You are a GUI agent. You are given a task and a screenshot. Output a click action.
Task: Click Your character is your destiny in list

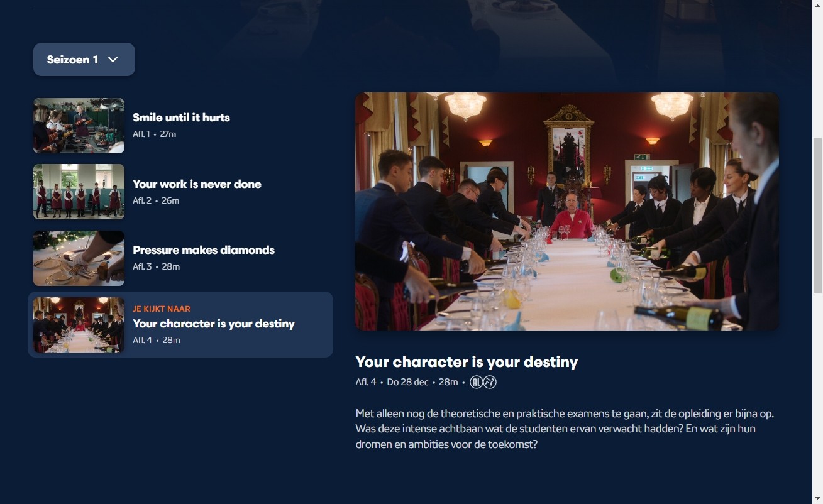click(214, 324)
